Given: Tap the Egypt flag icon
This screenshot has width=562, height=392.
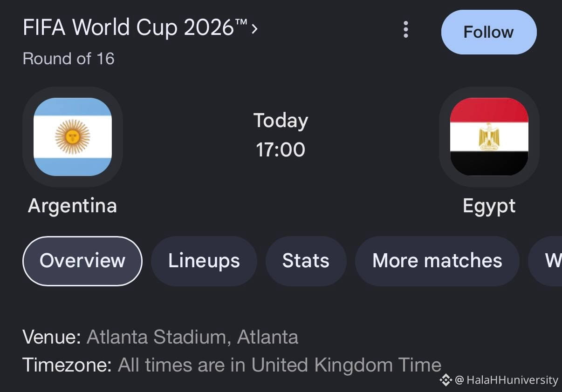Looking at the screenshot, I should click(x=489, y=137).
